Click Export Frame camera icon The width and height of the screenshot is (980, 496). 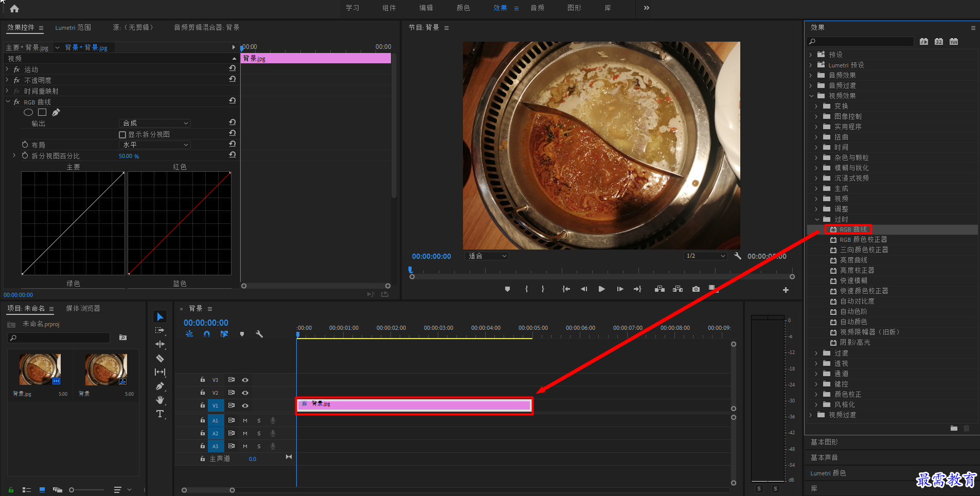click(696, 289)
